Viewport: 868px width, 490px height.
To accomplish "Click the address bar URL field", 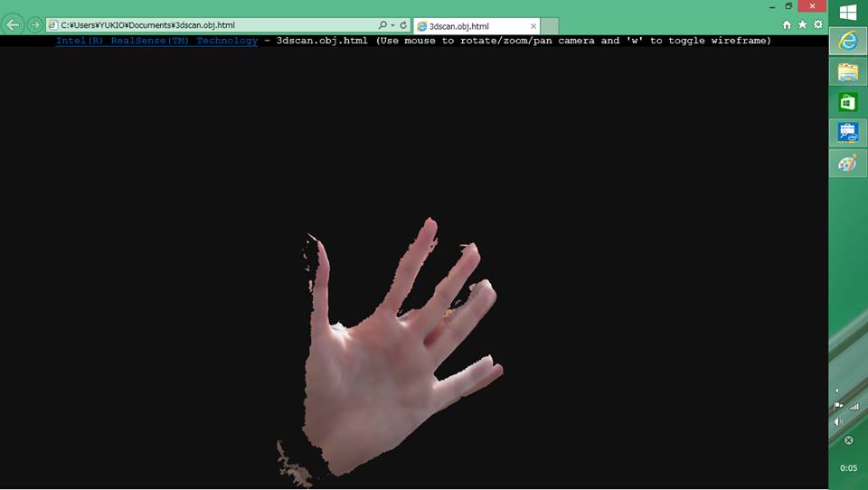I will pos(208,25).
